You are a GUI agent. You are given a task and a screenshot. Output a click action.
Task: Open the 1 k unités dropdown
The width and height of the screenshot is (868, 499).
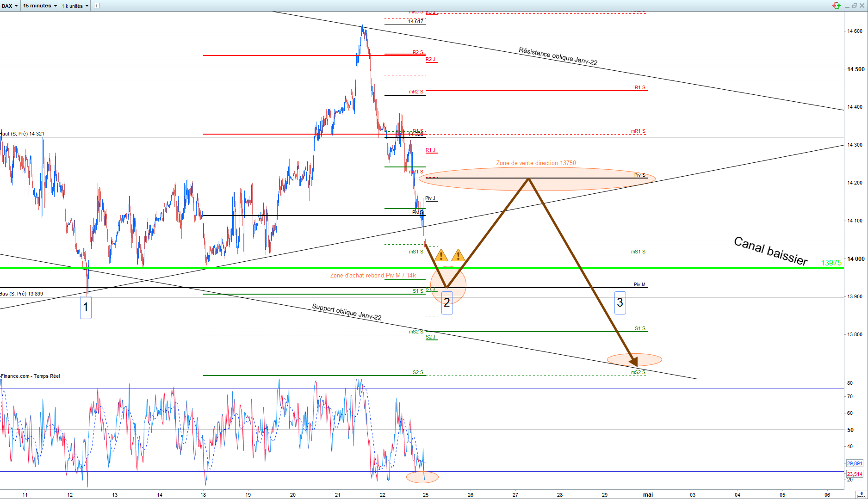(x=75, y=6)
